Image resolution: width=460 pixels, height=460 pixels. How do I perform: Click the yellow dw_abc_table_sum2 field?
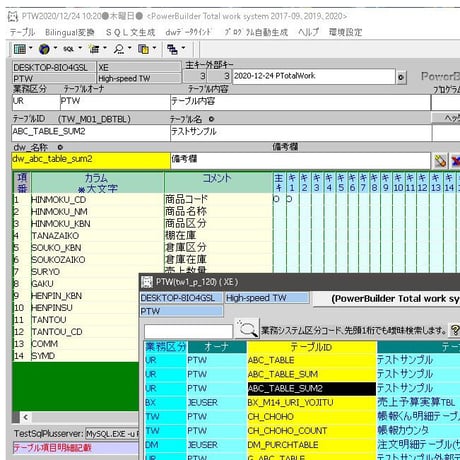[x=91, y=160]
